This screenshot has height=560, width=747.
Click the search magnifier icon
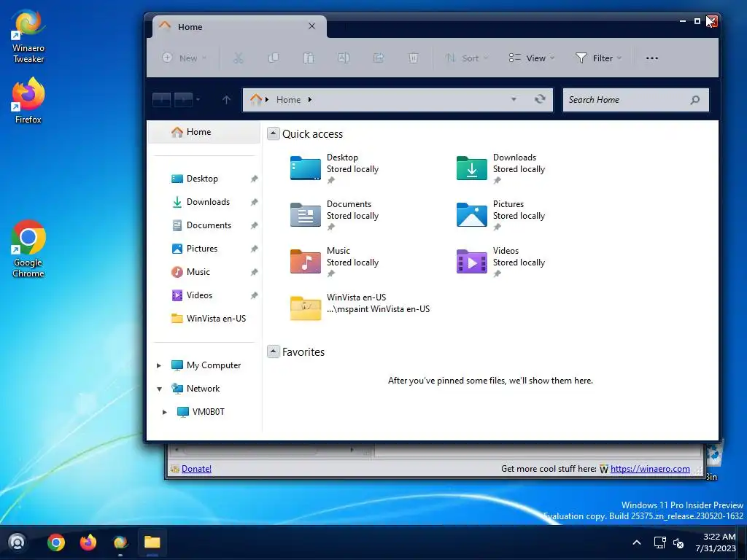pos(695,99)
